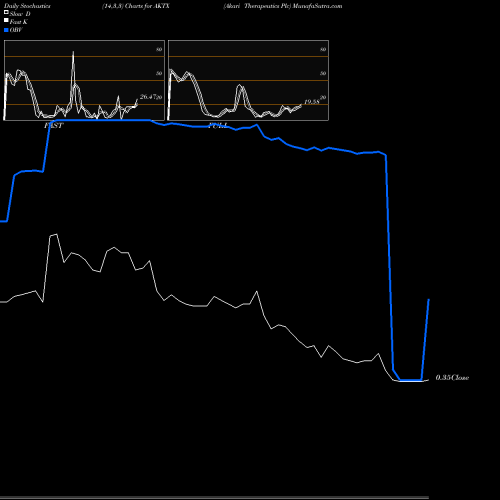The image size is (500, 500).
Task: Click the '(14,3,3) Charts for AKTX' text
Action: pos(136,6)
